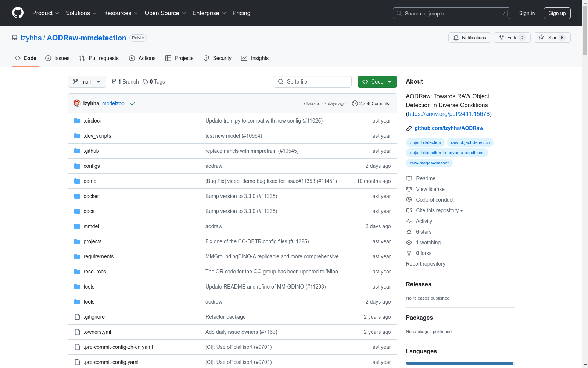Open the Insights tab
588x368 pixels.
(x=255, y=58)
